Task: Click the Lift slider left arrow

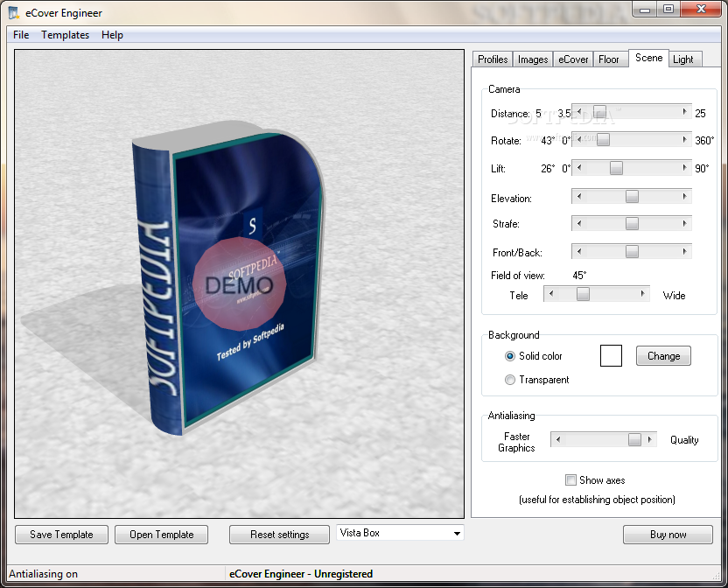Action: 579,168
